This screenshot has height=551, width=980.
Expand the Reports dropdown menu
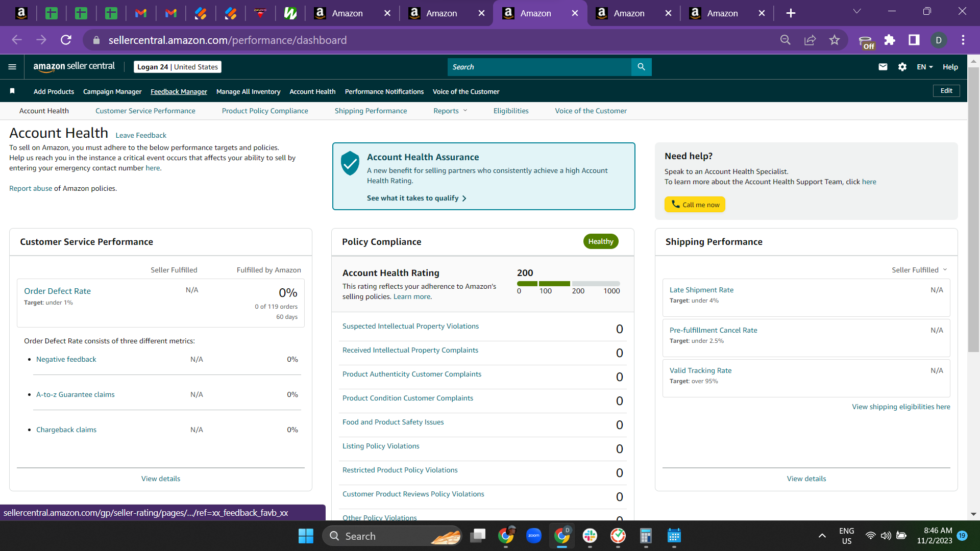(x=450, y=111)
